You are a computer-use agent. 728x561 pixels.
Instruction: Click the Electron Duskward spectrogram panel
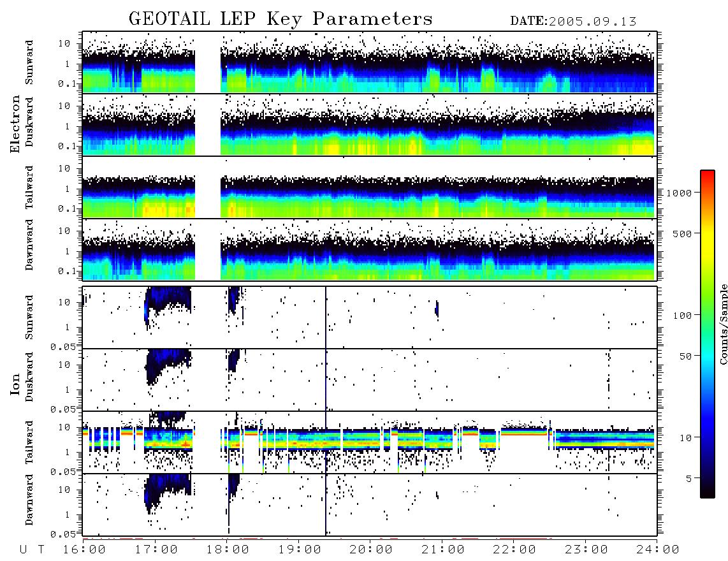(370, 124)
